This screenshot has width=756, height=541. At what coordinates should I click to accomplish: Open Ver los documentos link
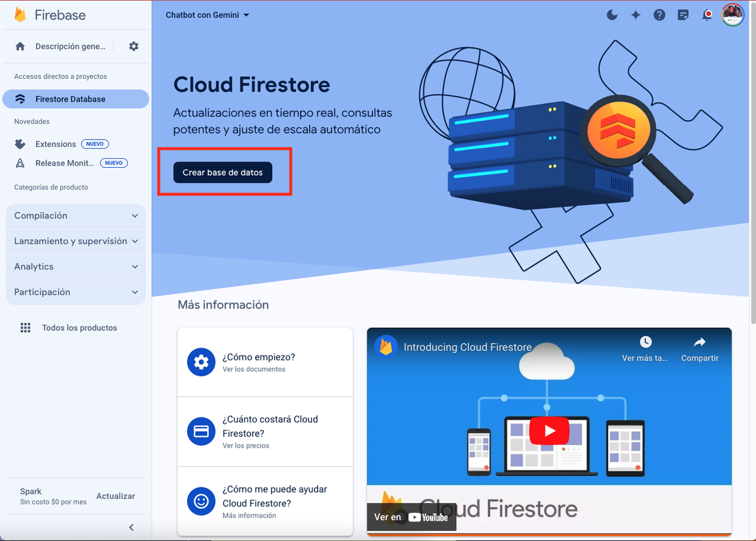[254, 369]
